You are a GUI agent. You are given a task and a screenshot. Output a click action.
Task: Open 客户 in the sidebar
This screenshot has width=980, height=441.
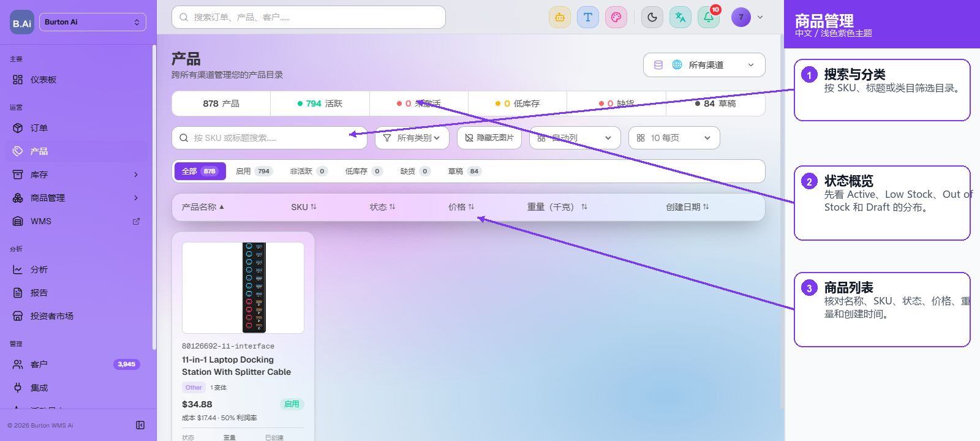click(76, 364)
